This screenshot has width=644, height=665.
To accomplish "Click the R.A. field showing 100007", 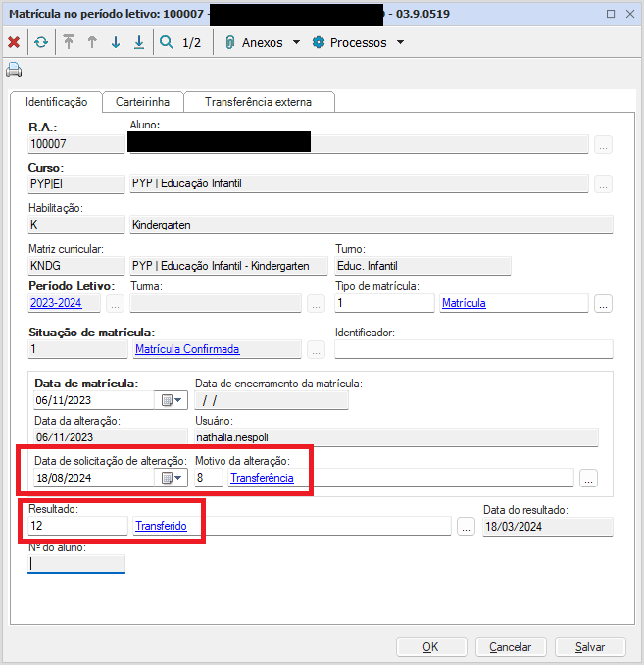I will click(x=76, y=144).
